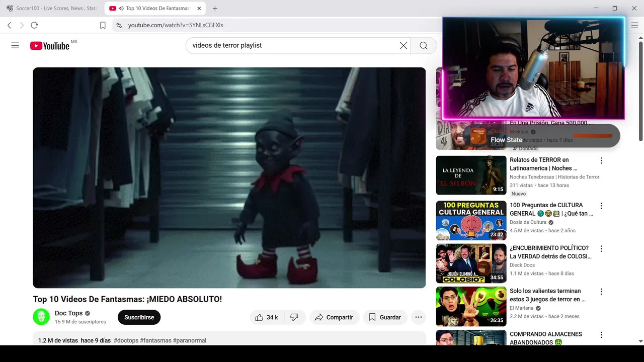Focus the address bar URL

pos(176,25)
